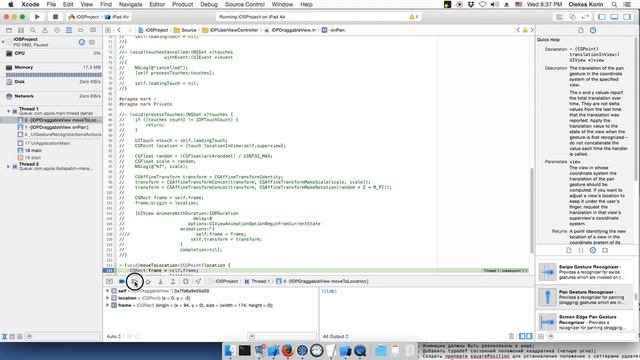Open the Debug menu
The height and width of the screenshot is (360, 640).
(209, 4)
